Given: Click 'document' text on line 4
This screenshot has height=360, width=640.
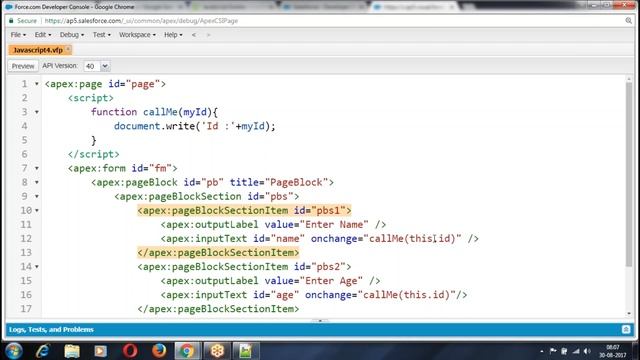Looking at the screenshot, I should pos(137,126).
